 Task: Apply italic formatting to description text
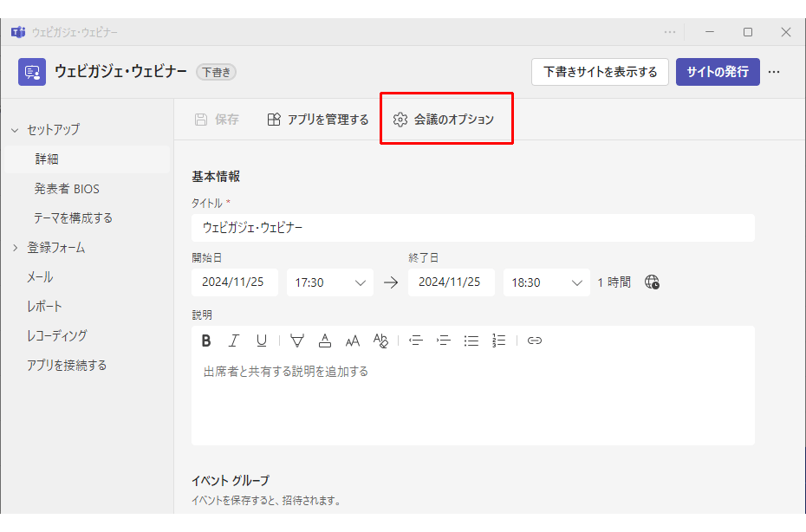click(x=233, y=341)
